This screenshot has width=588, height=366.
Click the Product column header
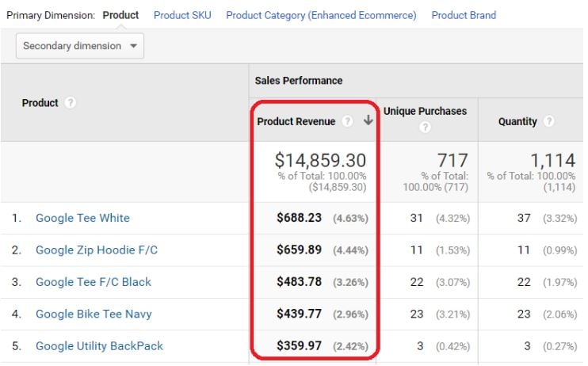coord(40,103)
